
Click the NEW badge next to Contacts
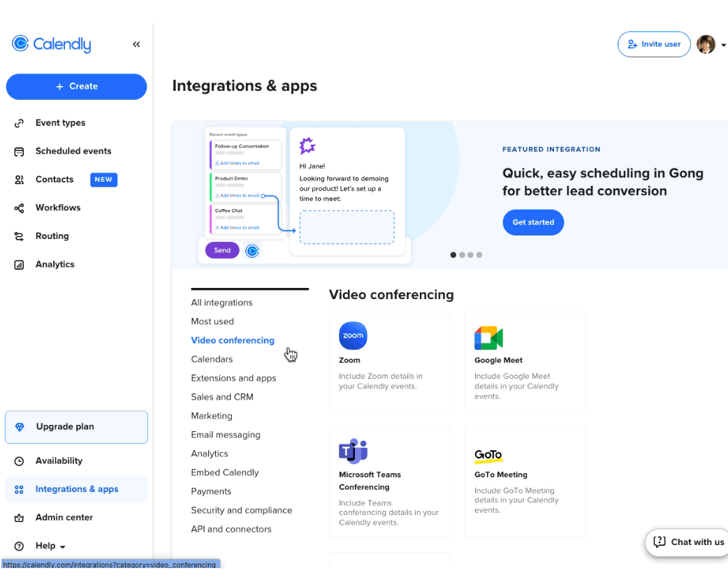103,180
